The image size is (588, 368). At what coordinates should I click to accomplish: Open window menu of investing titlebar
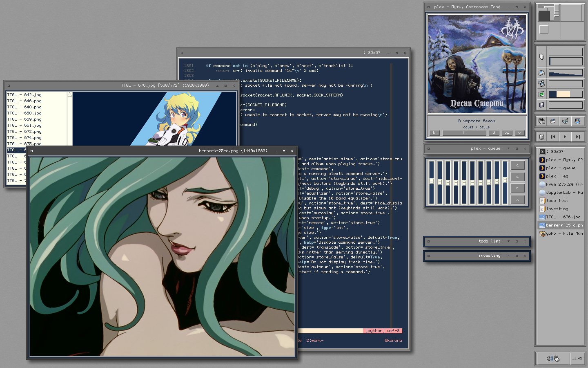pyautogui.click(x=428, y=256)
